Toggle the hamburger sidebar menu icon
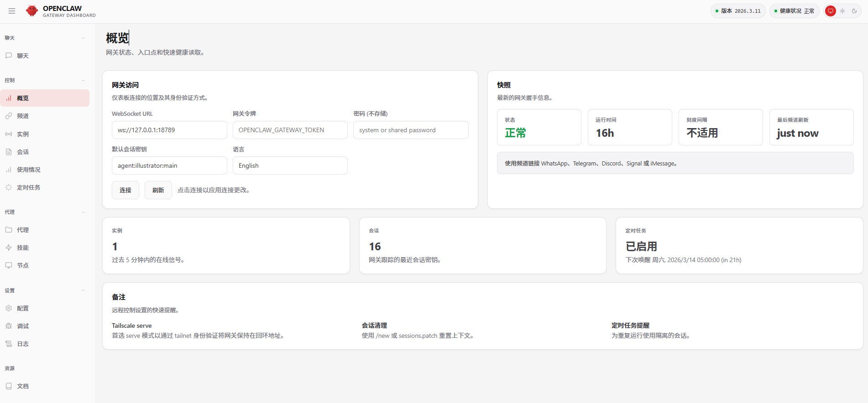Image resolution: width=868 pixels, height=403 pixels. click(12, 11)
